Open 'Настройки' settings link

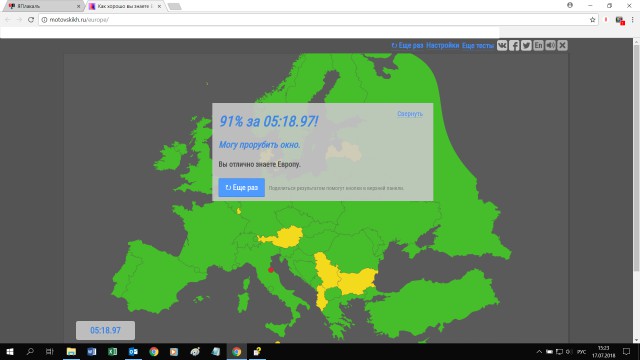coord(442,45)
